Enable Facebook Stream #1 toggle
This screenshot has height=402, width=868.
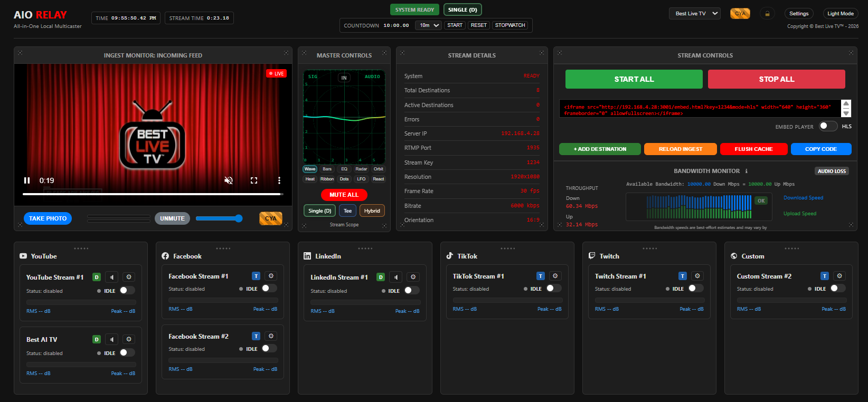click(x=269, y=288)
